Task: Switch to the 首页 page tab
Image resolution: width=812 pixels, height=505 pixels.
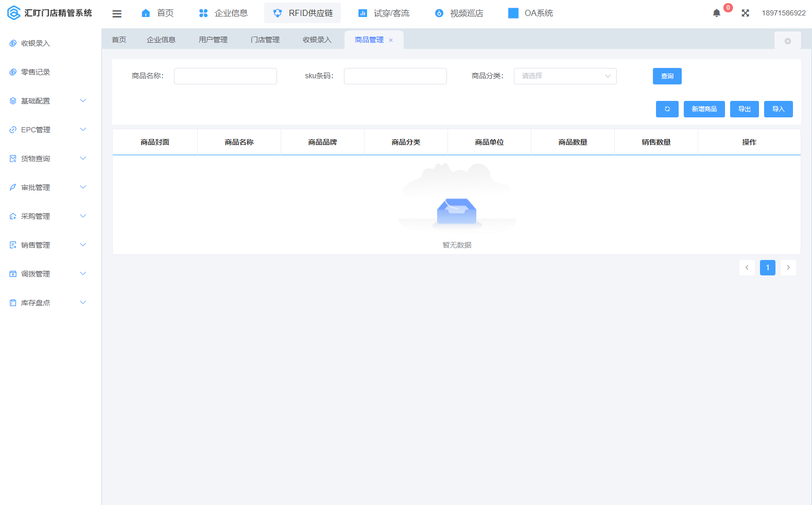Action: coord(119,40)
